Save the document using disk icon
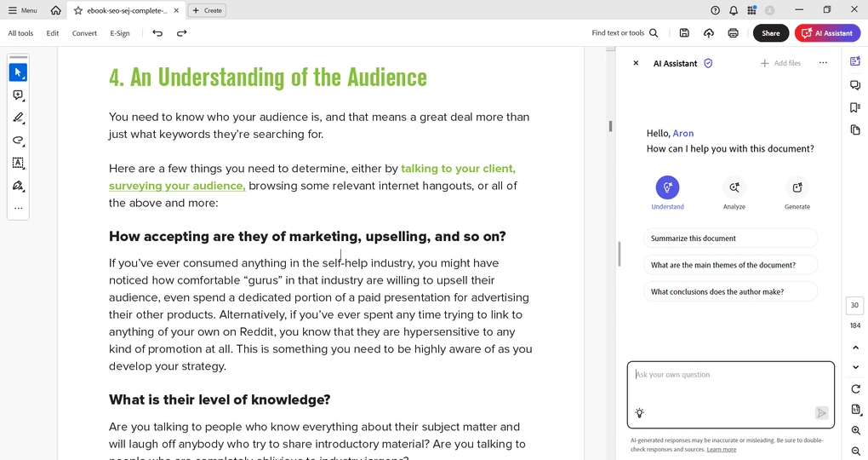 point(684,33)
